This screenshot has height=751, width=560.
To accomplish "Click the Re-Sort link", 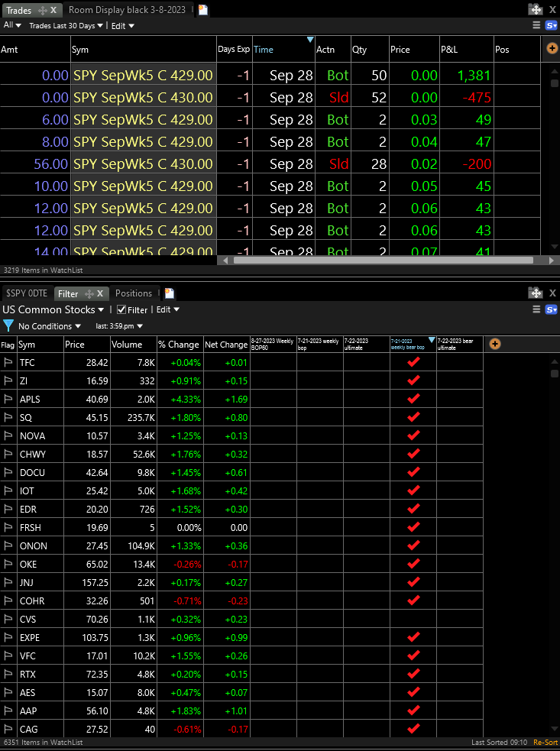I will click(x=545, y=743).
